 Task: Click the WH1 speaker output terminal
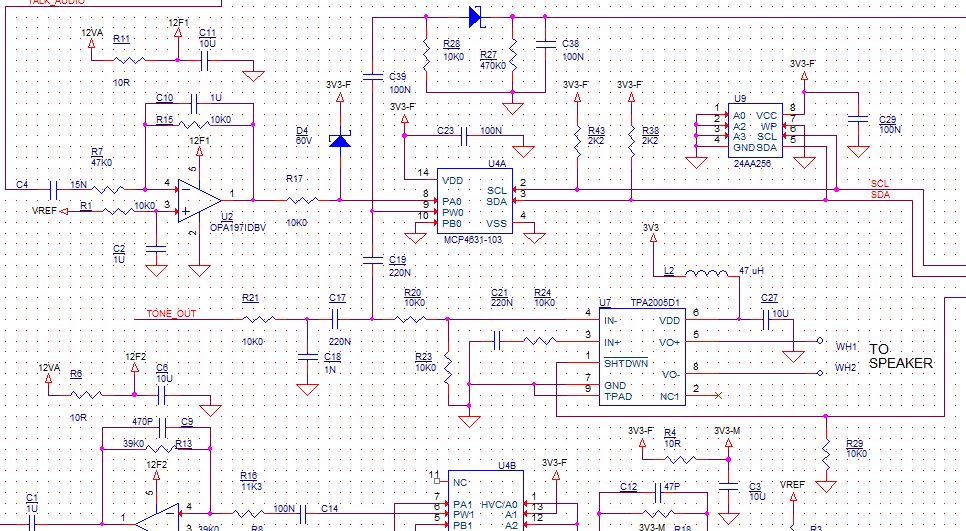pyautogui.click(x=819, y=341)
